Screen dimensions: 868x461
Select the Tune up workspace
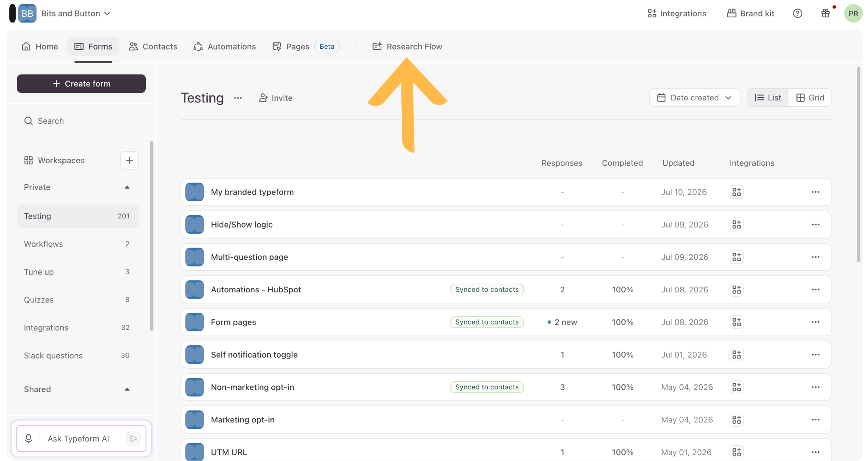78,272
